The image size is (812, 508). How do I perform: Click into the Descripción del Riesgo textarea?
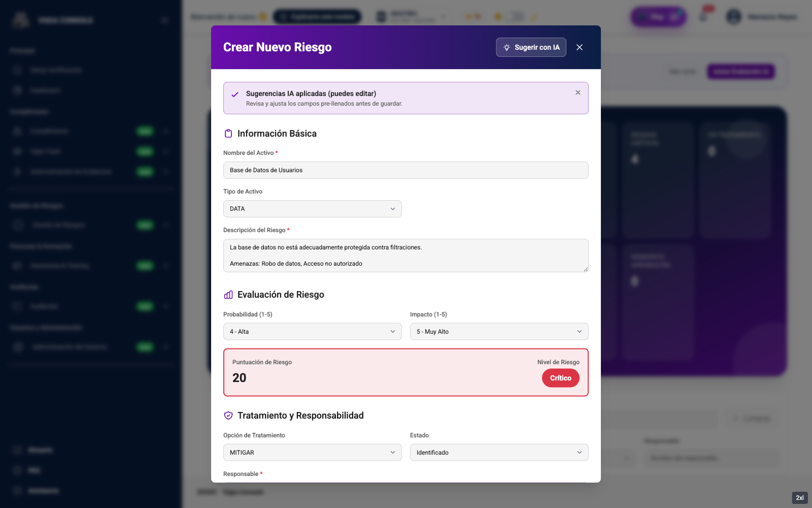point(406,256)
